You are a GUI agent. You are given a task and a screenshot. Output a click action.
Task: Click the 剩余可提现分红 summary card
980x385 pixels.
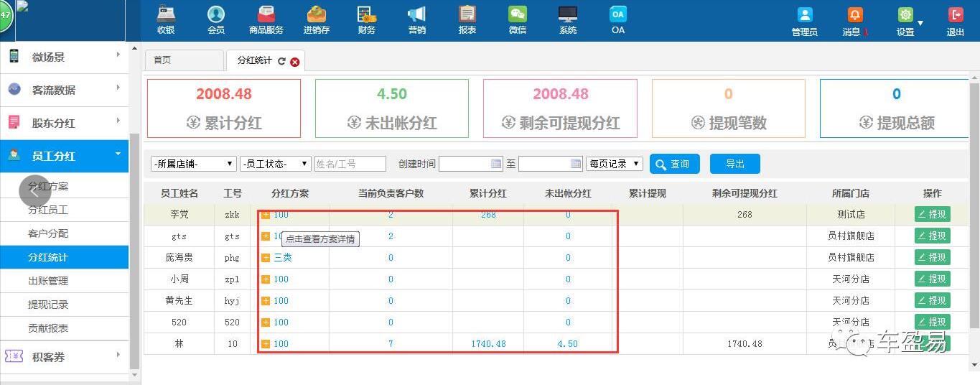click(x=560, y=108)
